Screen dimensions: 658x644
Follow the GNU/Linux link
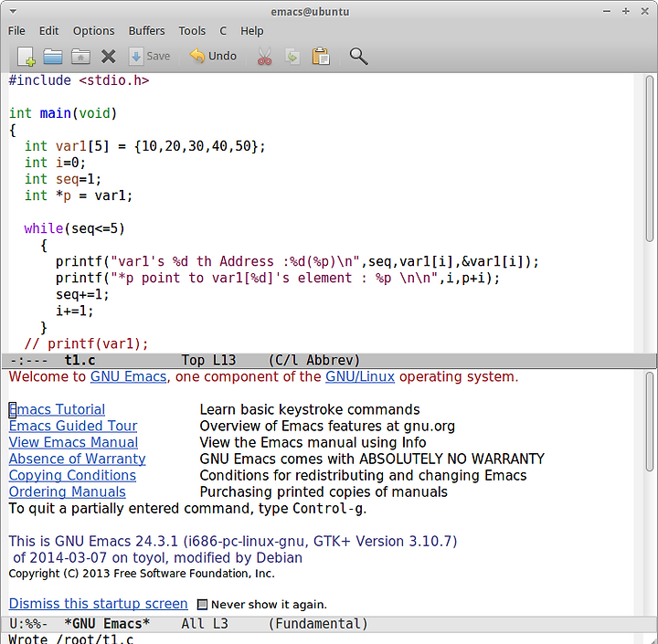pyautogui.click(x=360, y=376)
